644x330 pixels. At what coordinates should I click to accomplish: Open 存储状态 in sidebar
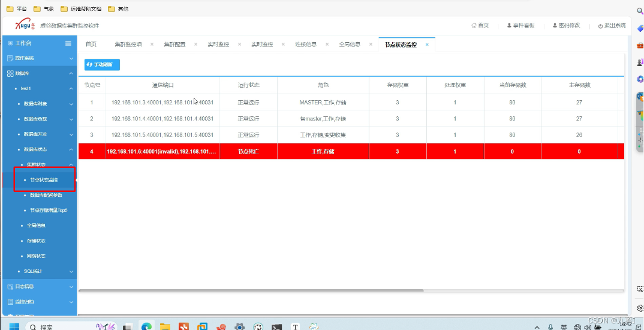[36, 241]
